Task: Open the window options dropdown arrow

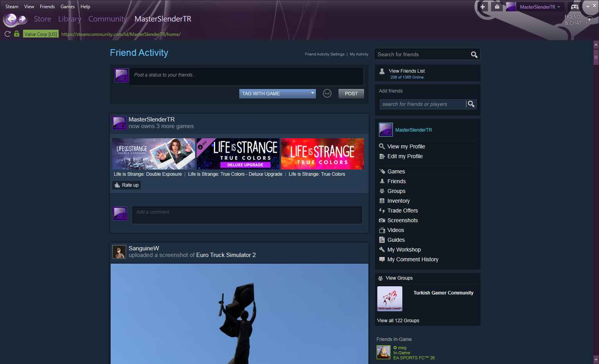Action: coord(588,7)
